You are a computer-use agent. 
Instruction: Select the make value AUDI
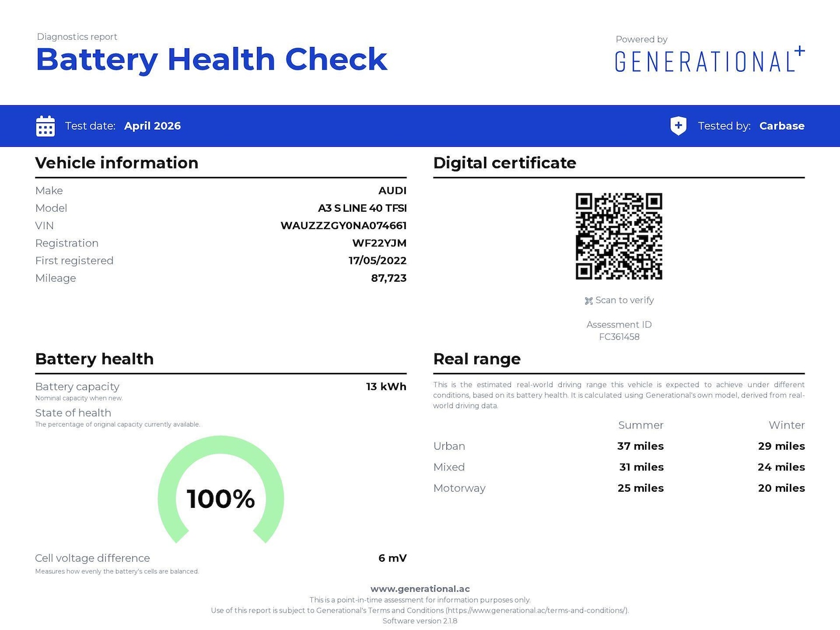click(x=392, y=190)
